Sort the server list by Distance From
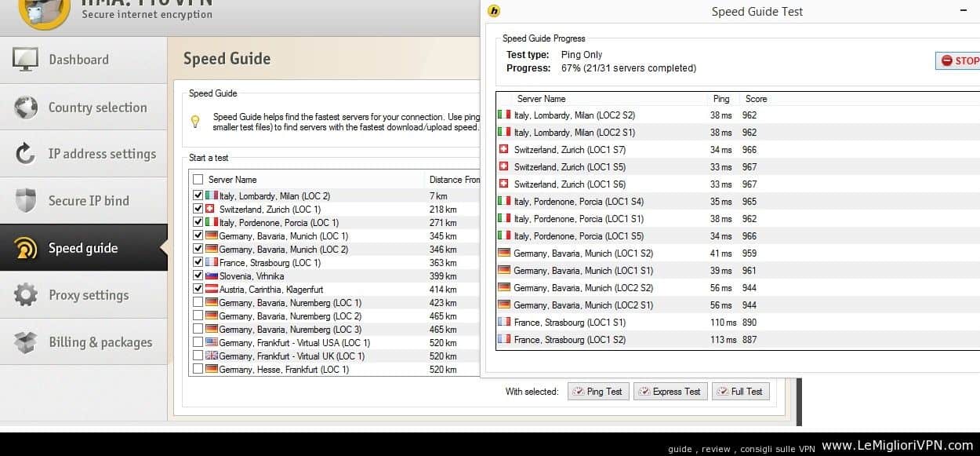 click(x=455, y=180)
